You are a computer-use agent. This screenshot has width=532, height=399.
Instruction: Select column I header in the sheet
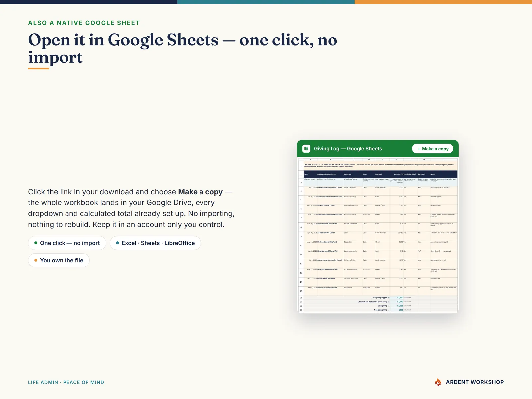point(444,160)
